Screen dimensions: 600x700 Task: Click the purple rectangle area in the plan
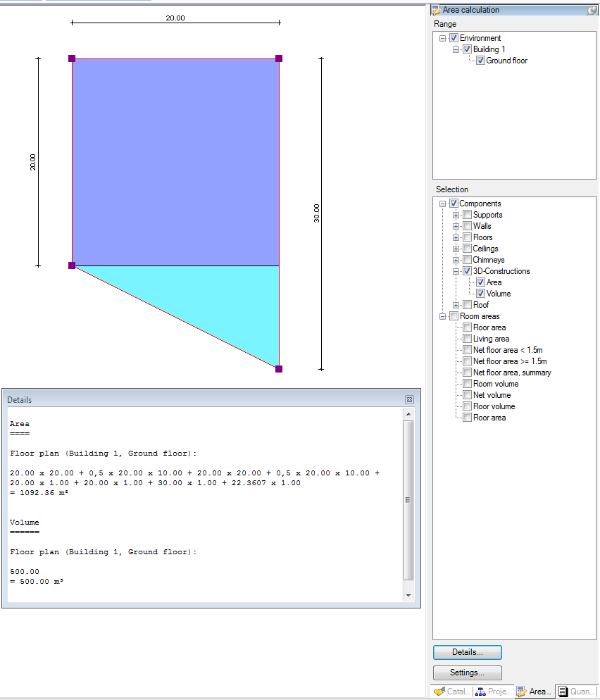pos(176,162)
